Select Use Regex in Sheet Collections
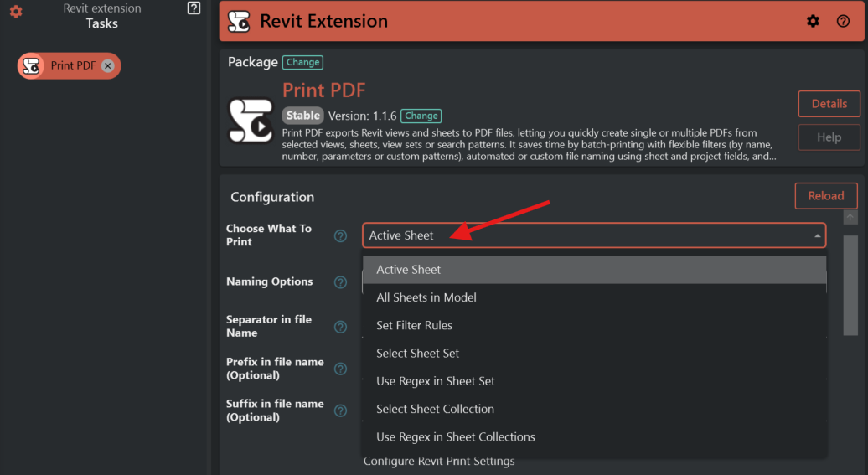 pyautogui.click(x=455, y=436)
